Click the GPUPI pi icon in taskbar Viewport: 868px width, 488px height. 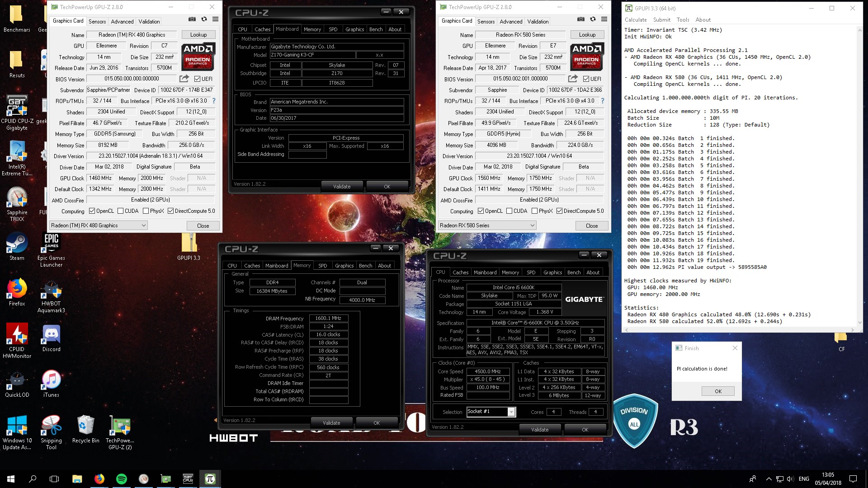(210, 479)
